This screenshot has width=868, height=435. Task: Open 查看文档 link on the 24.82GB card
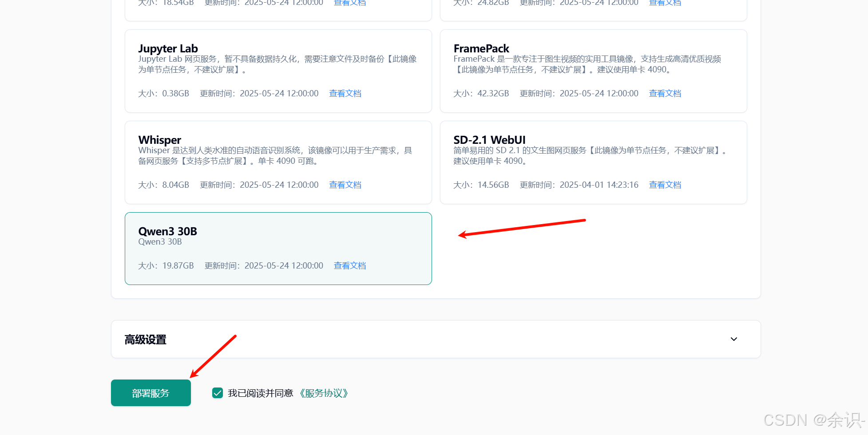[x=665, y=3]
